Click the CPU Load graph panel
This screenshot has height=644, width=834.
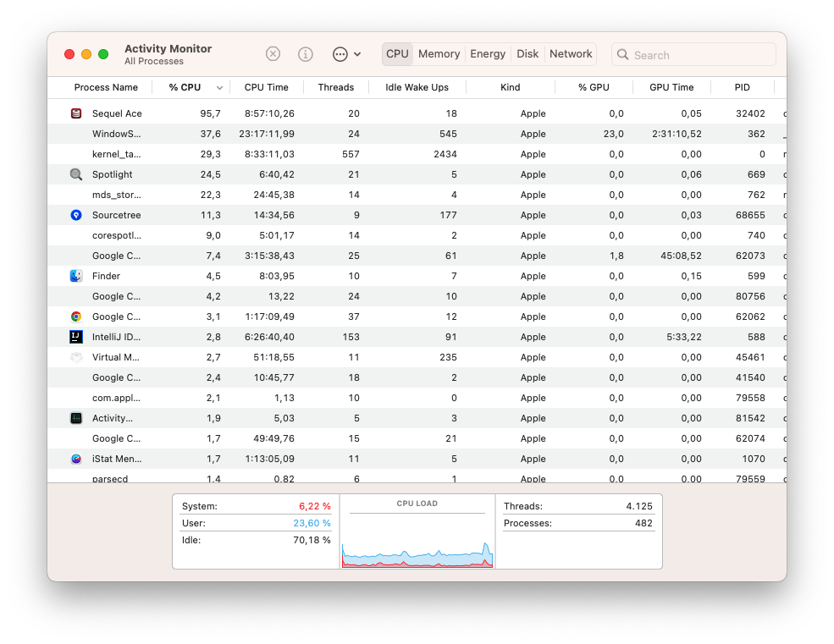tap(417, 533)
